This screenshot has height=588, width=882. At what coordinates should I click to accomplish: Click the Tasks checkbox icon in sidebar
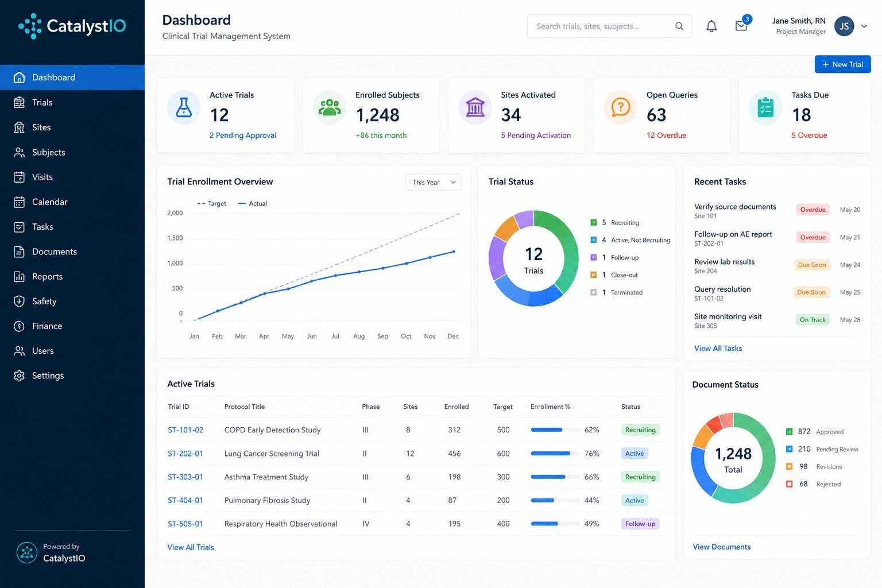tap(19, 227)
